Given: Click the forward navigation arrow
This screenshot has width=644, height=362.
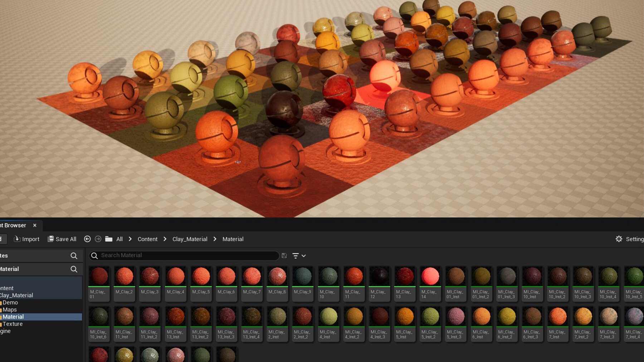Looking at the screenshot, I should 98,239.
